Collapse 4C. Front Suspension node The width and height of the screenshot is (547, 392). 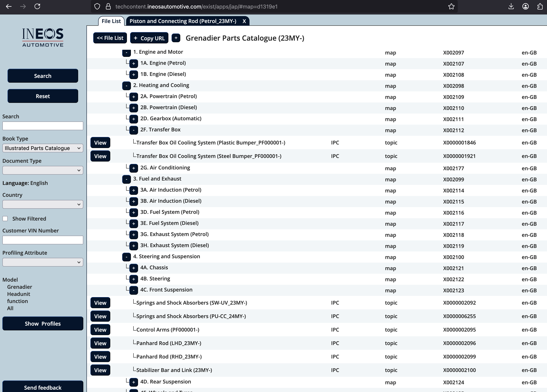[134, 290]
